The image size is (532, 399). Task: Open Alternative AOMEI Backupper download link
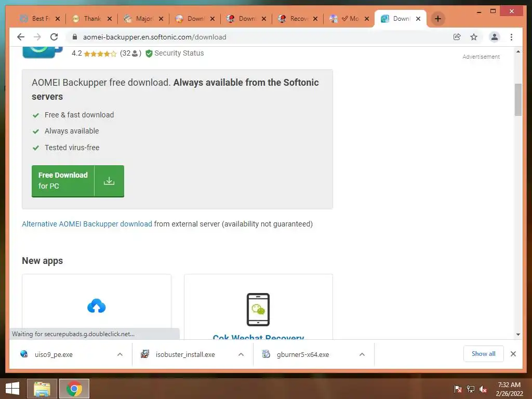click(87, 224)
